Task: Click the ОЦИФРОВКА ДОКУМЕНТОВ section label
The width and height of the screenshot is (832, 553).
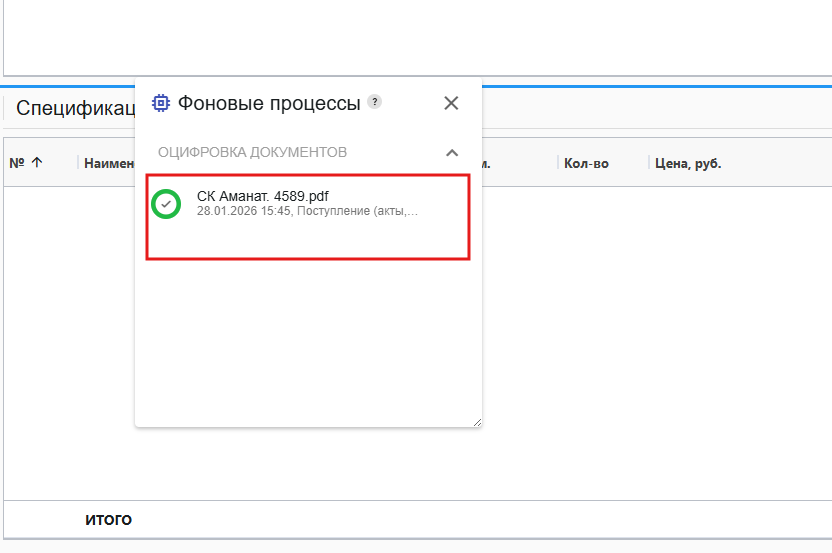Action: [252, 152]
